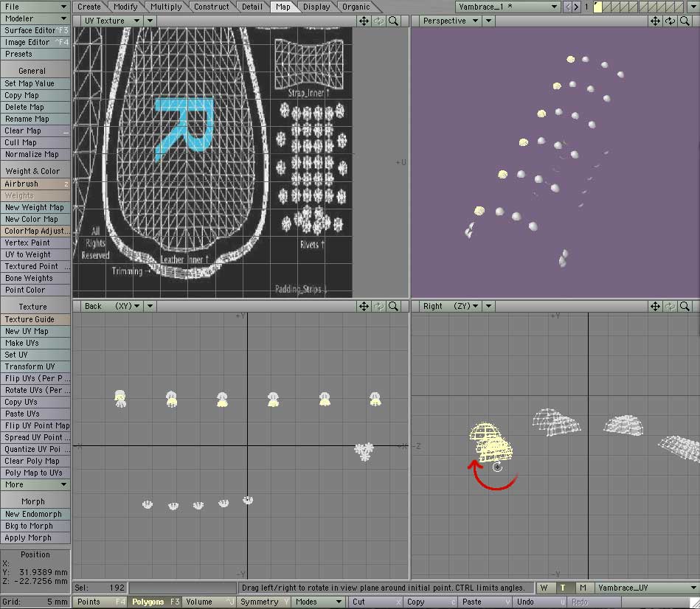
Task: Switch to the Modify tab
Action: [125, 7]
